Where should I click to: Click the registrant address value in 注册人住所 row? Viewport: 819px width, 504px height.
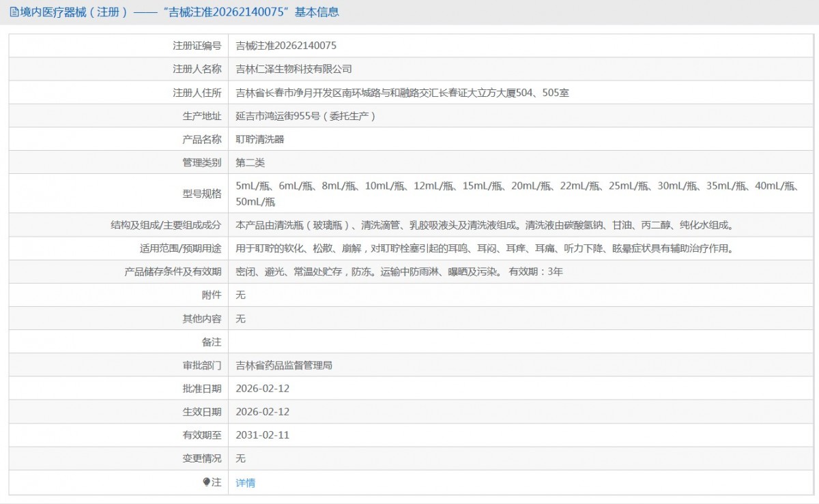pos(402,93)
